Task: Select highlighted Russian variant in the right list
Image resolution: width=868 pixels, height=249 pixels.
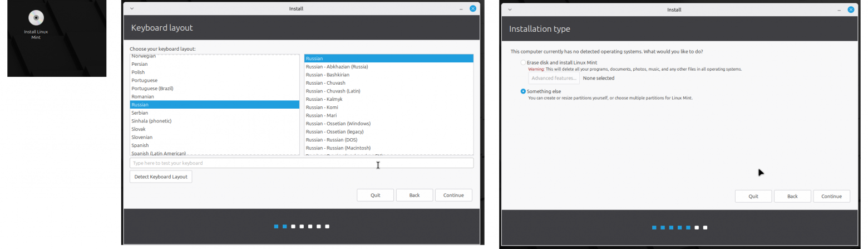Action: 389,58
